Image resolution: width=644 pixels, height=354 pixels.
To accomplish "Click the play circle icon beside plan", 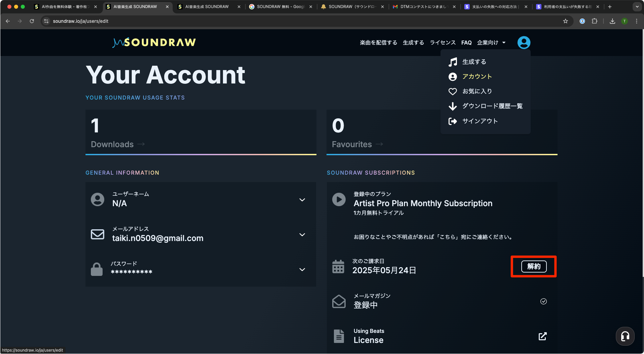I will 339,199.
